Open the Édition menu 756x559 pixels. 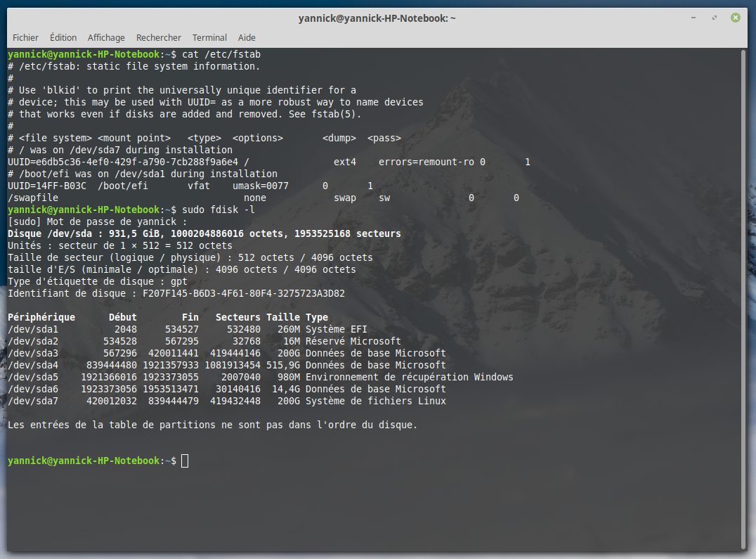[x=63, y=37]
